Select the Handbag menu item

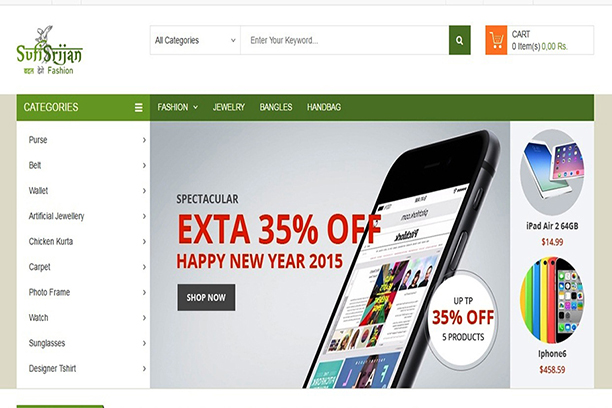click(324, 107)
